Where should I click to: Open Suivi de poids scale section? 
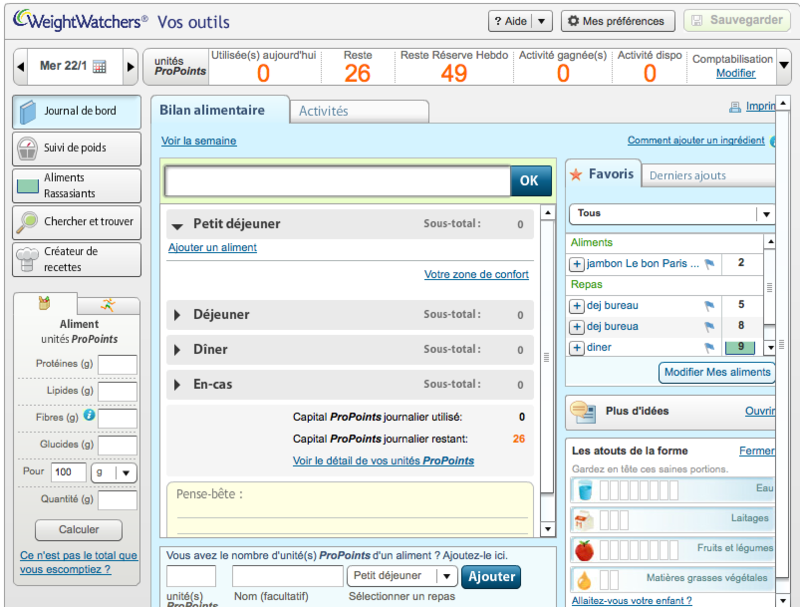tap(77, 148)
